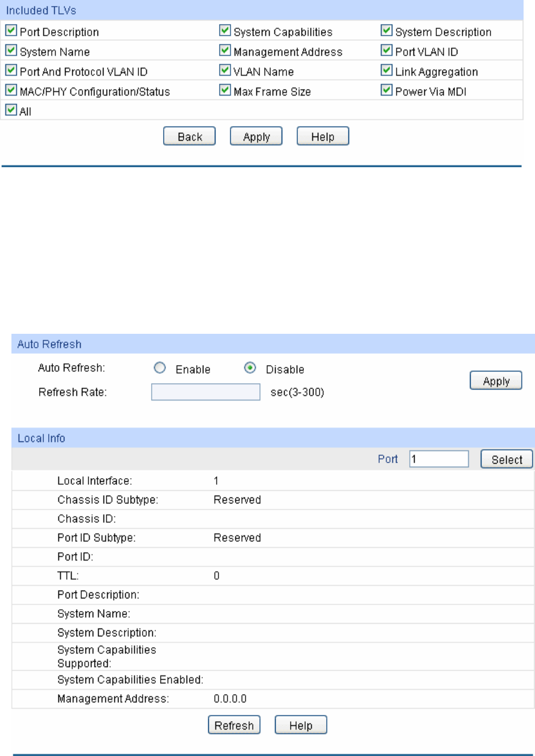The height and width of the screenshot is (756, 535).
Task: Click Refresh button under Local Info
Action: pyautogui.click(x=234, y=725)
